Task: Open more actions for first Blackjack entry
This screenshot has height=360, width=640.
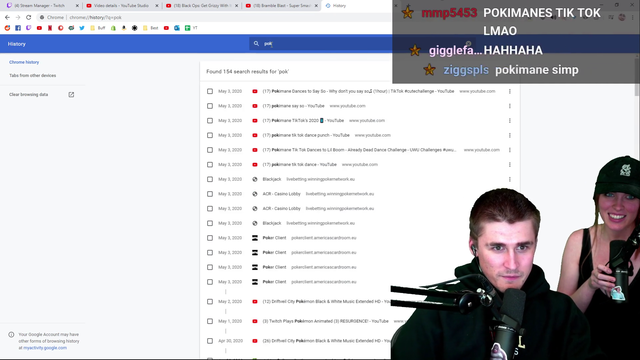Action: click(x=510, y=180)
